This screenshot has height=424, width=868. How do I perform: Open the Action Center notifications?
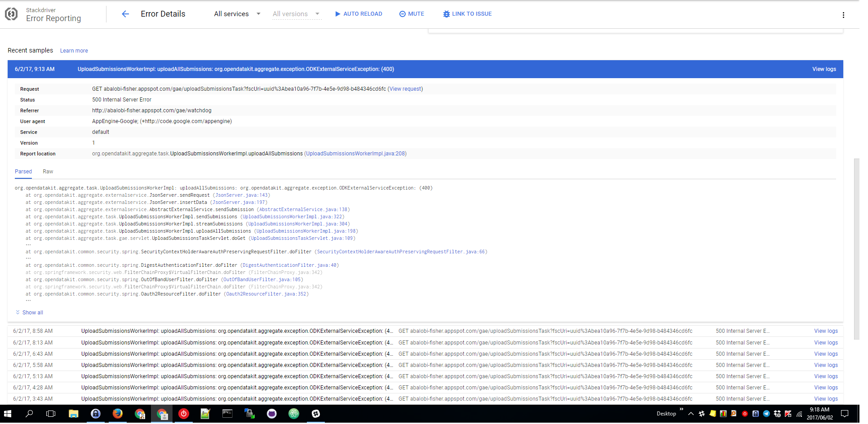click(x=845, y=414)
